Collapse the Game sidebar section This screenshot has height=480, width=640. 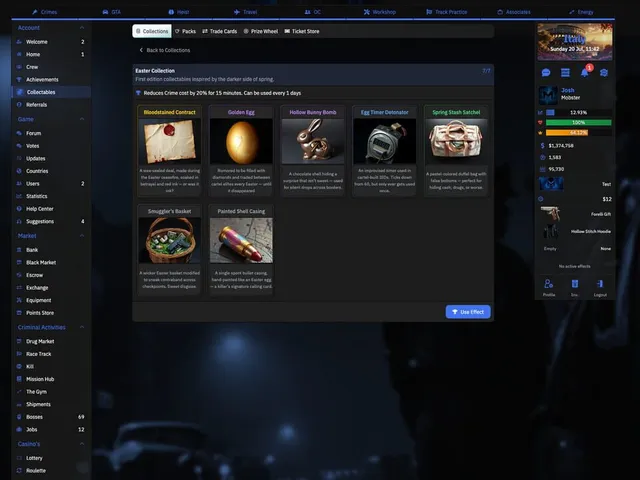[x=82, y=119]
